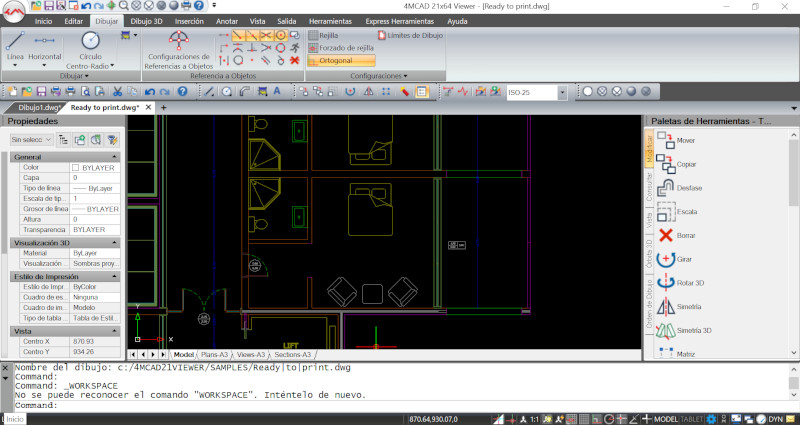This screenshot has width=800, height=425.
Task: Expand the Dibujar panel dropdown
Action: [x=74, y=76]
